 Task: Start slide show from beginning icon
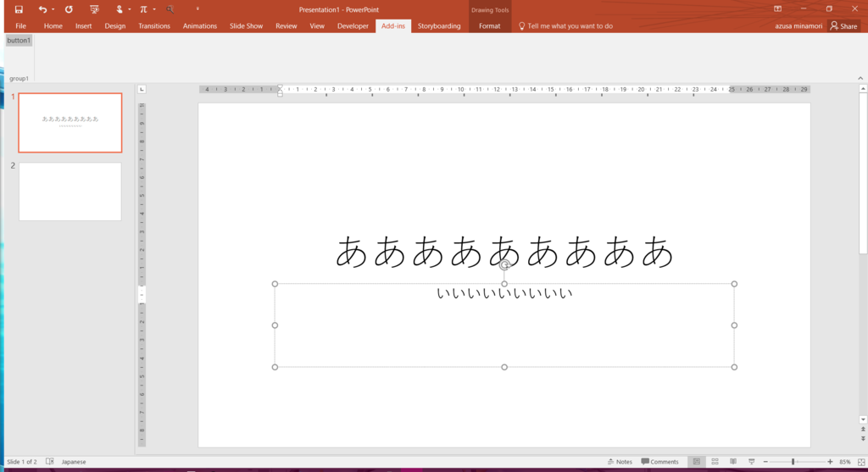pos(95,9)
